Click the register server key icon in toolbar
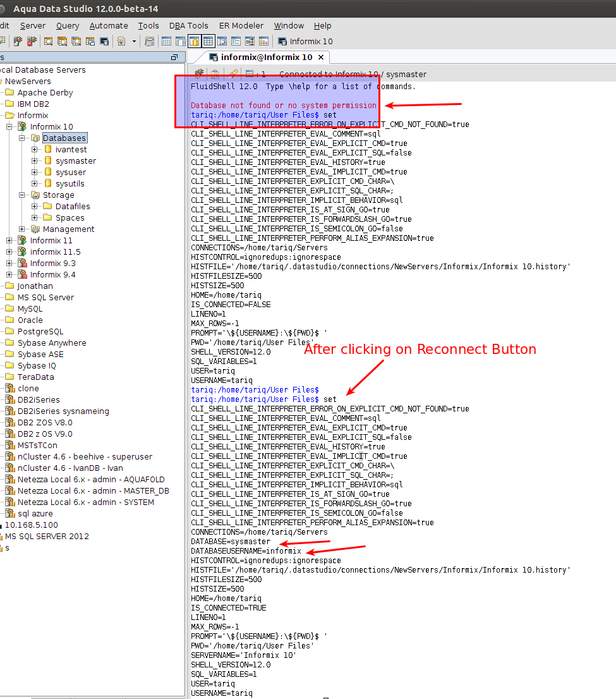This screenshot has height=699, width=616. (x=18, y=42)
